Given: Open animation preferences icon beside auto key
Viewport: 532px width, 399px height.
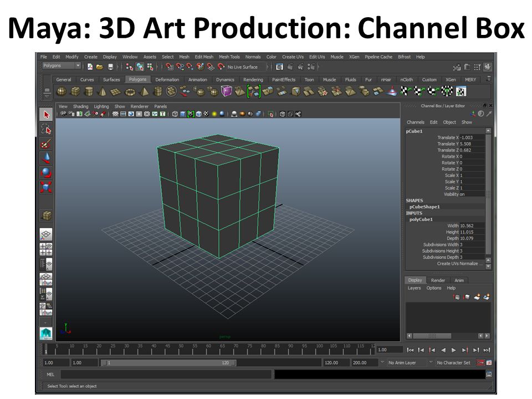Looking at the screenshot, I should point(489,362).
